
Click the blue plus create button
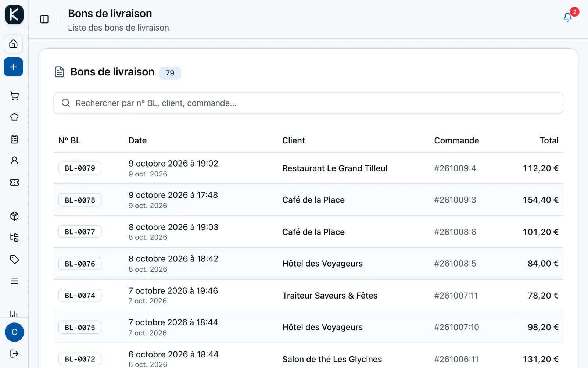tap(14, 67)
